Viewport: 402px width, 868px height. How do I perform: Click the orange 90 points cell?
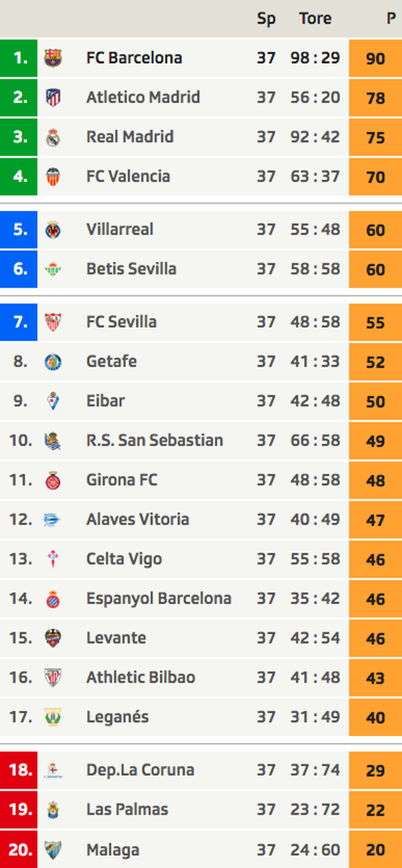(x=376, y=58)
